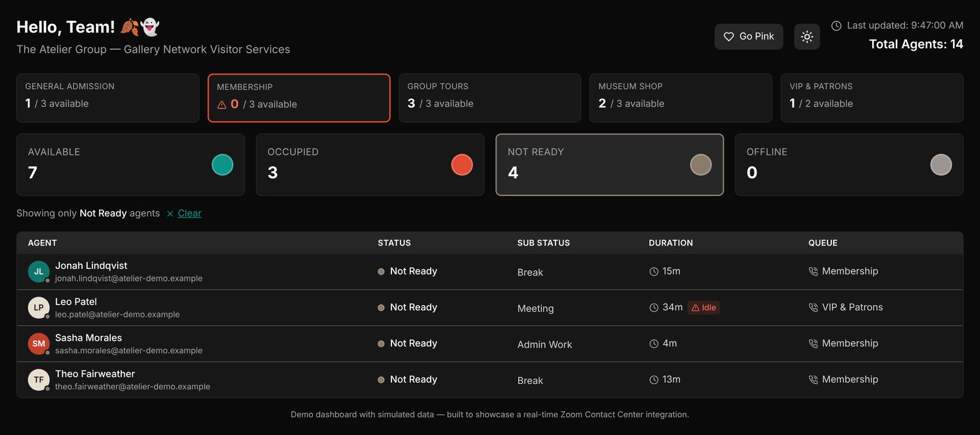Click the brown Not Ready status dot
The width and height of the screenshot is (980, 435).
701,165
